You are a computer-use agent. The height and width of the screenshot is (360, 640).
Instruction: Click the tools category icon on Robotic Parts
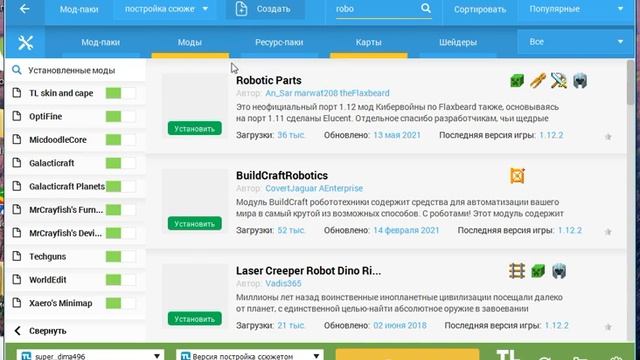point(538,80)
